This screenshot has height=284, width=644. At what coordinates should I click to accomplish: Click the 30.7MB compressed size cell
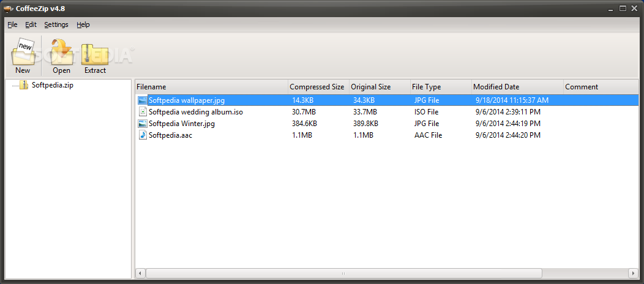coord(303,111)
